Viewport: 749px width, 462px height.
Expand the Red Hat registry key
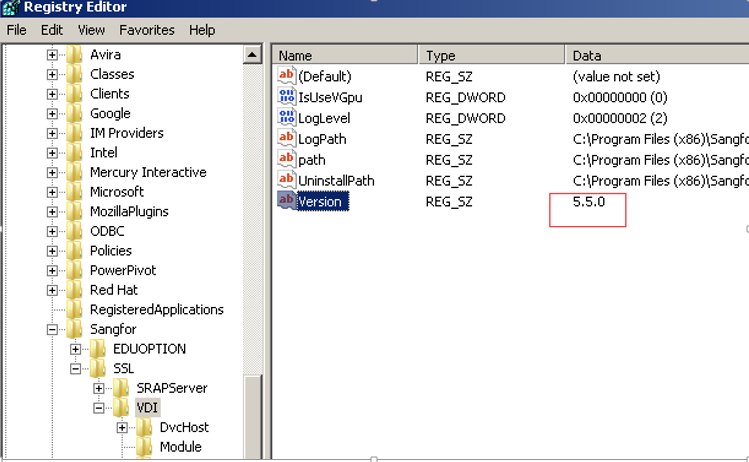52,290
